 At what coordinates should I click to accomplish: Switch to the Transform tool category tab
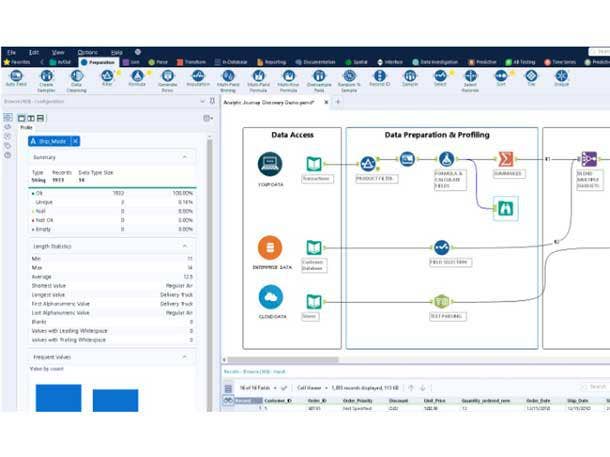(190, 62)
